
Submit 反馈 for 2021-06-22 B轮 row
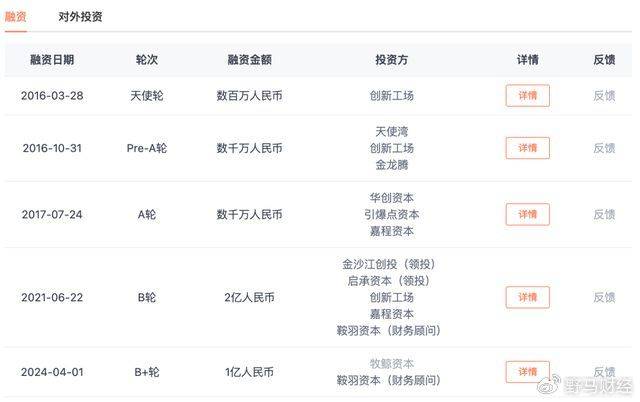(604, 297)
